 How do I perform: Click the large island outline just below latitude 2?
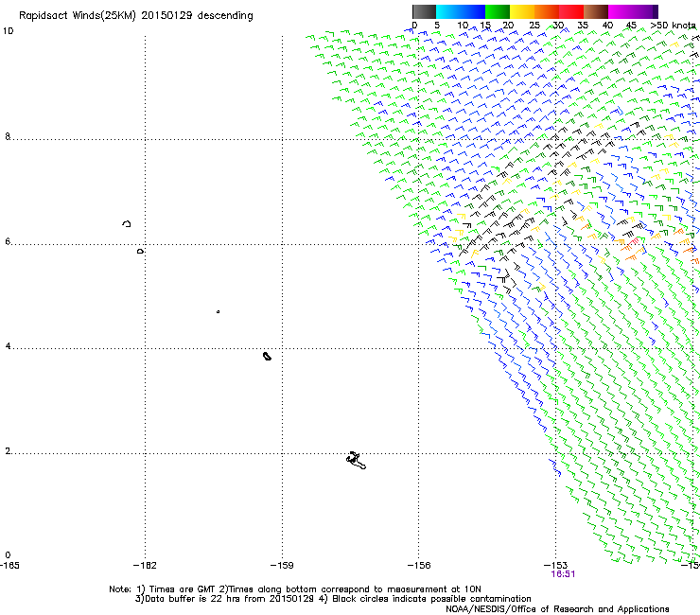[356, 461]
